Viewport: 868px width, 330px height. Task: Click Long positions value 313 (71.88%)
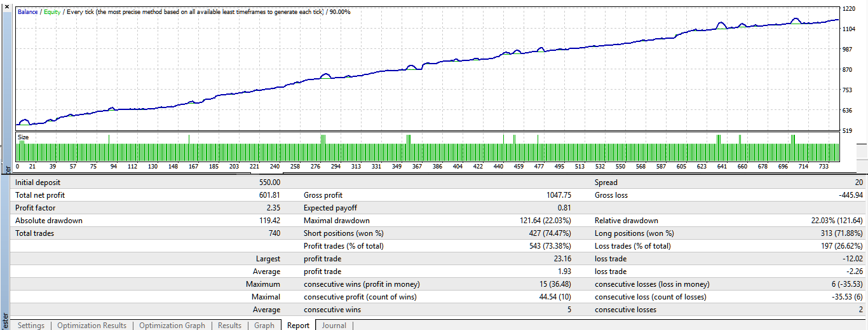(x=841, y=233)
